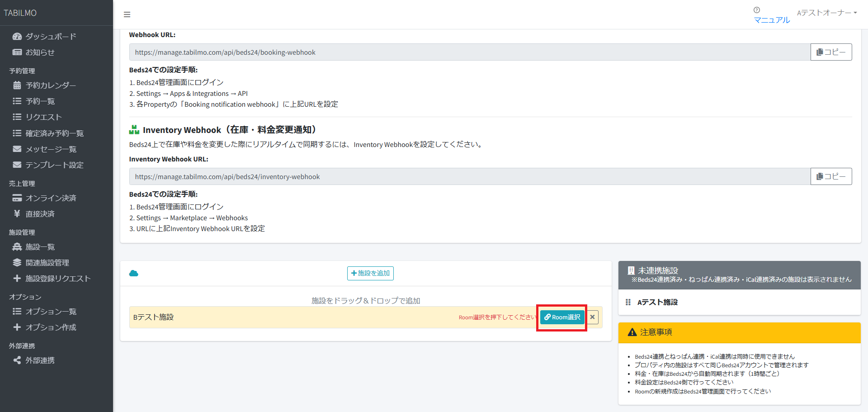This screenshot has height=412, width=868.
Task: Click the manual help question mark icon
Action: pos(756,10)
